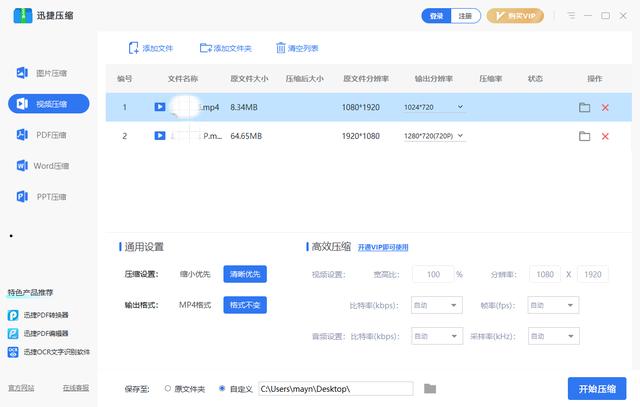This screenshot has height=407, width=640.
Task: Click the 清空列表 trash icon
Action: point(280,48)
